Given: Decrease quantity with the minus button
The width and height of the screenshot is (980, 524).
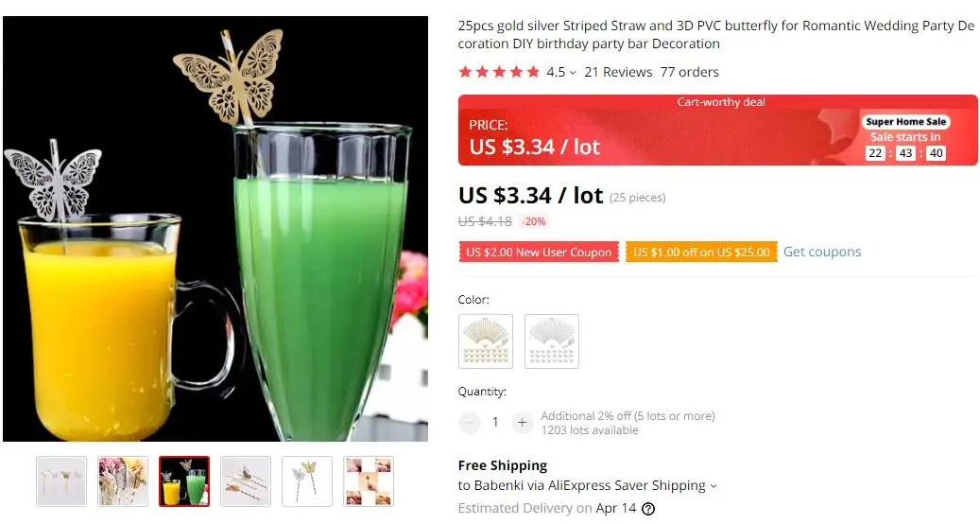Looking at the screenshot, I should 469,423.
